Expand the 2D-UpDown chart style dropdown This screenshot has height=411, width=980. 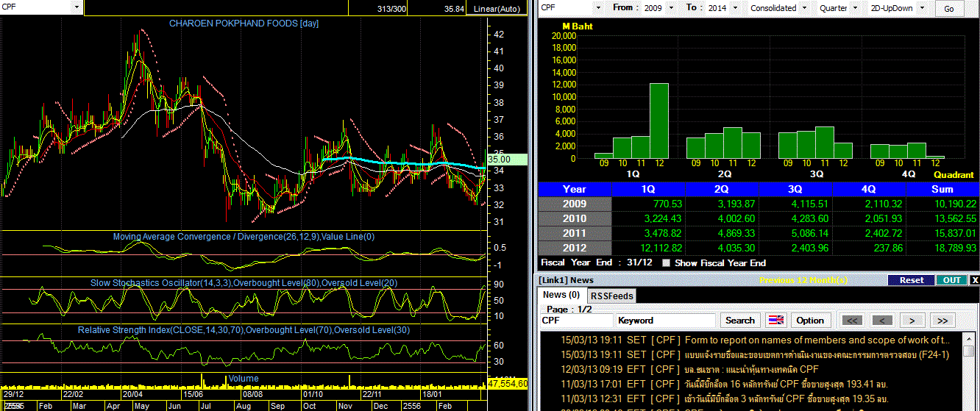tap(922, 8)
